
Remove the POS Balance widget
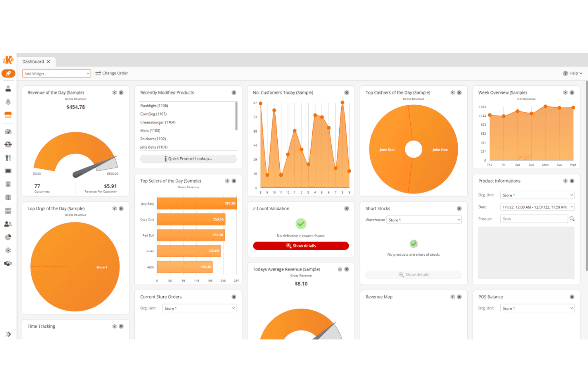pyautogui.click(x=572, y=297)
